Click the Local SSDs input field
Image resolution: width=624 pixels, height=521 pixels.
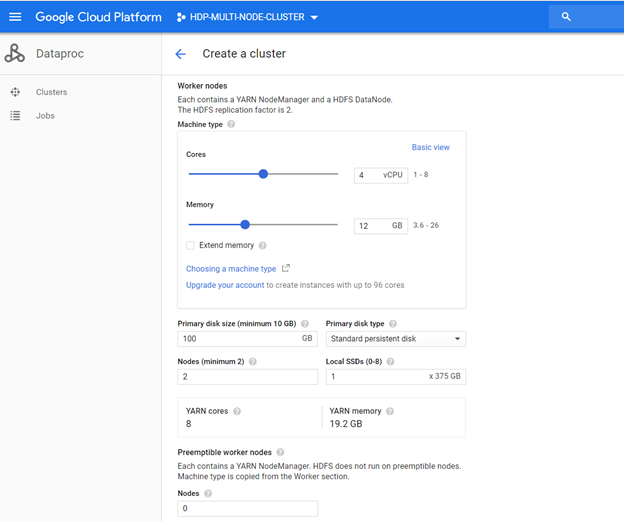396,377
